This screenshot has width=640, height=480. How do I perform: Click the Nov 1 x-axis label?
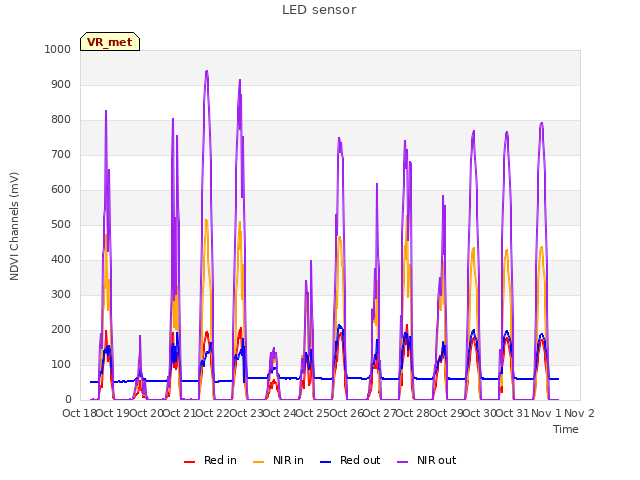tap(546, 413)
